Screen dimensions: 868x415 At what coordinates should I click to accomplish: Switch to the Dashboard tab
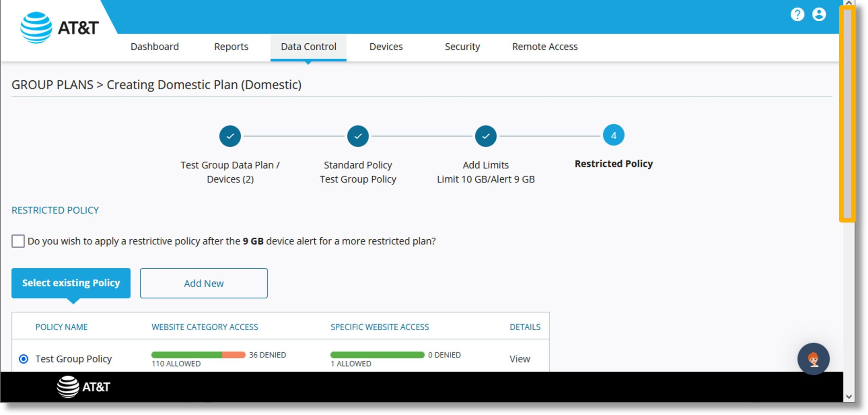pyautogui.click(x=155, y=46)
